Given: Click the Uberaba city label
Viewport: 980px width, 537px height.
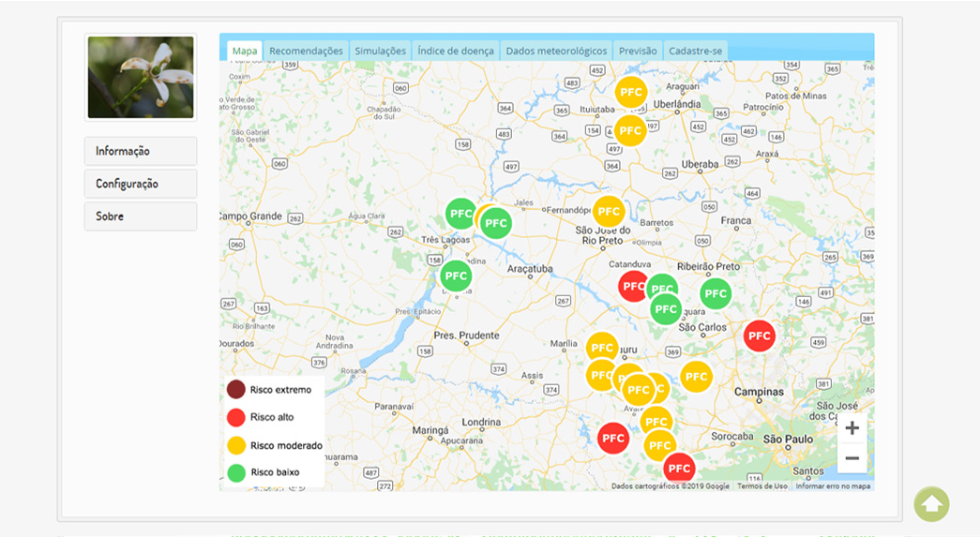Looking at the screenshot, I should point(700,164).
